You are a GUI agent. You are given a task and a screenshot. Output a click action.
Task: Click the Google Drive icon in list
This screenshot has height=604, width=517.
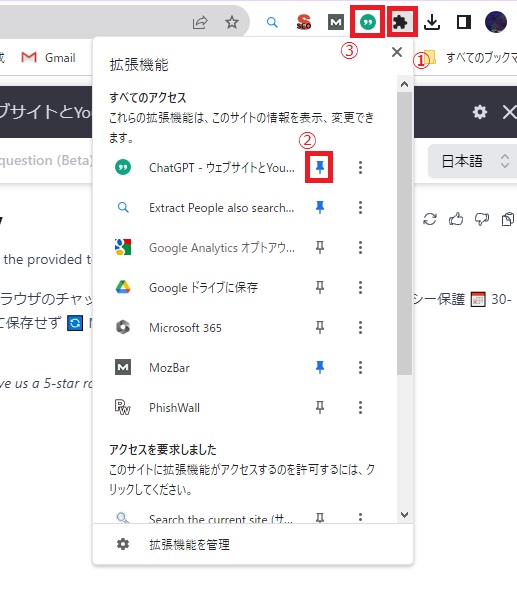click(x=123, y=287)
